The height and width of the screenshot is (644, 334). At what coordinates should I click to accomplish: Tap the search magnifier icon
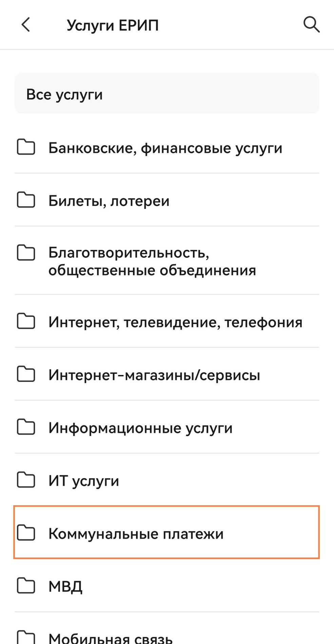pos(311,25)
